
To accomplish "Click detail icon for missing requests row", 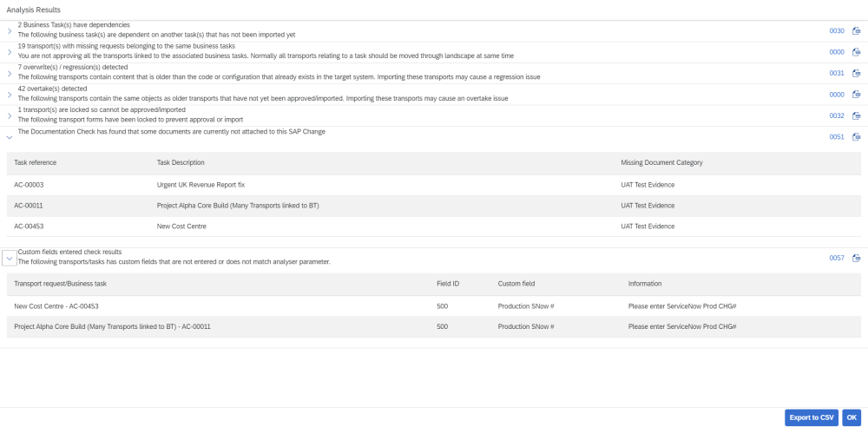I will pyautogui.click(x=857, y=52).
